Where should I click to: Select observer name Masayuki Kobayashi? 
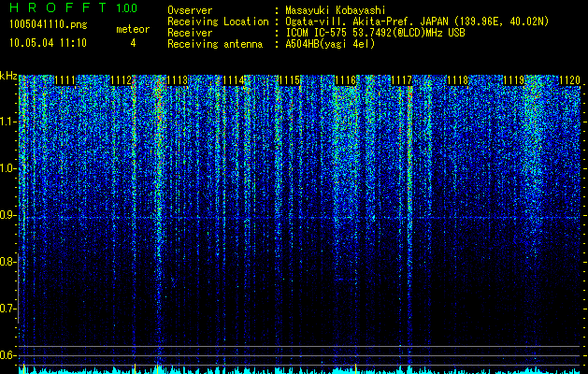(x=336, y=10)
